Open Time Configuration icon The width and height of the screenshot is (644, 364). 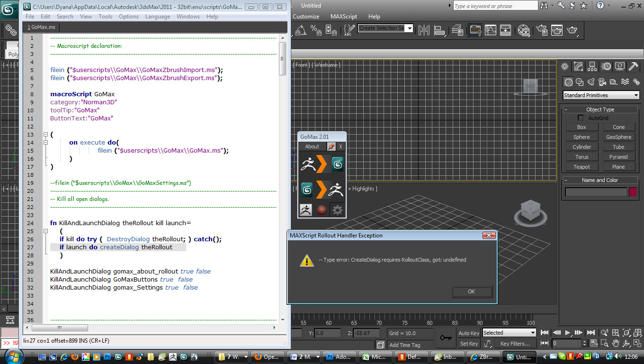pos(594,343)
